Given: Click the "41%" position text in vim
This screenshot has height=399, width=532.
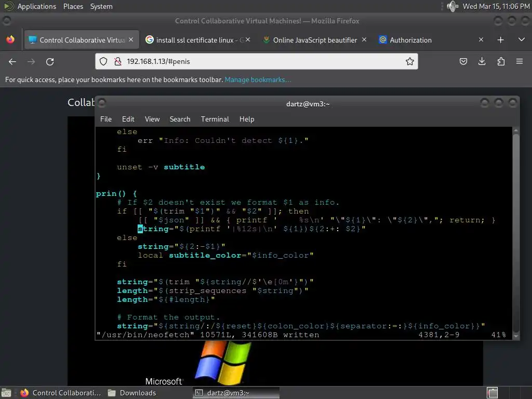Looking at the screenshot, I should click(498, 335).
